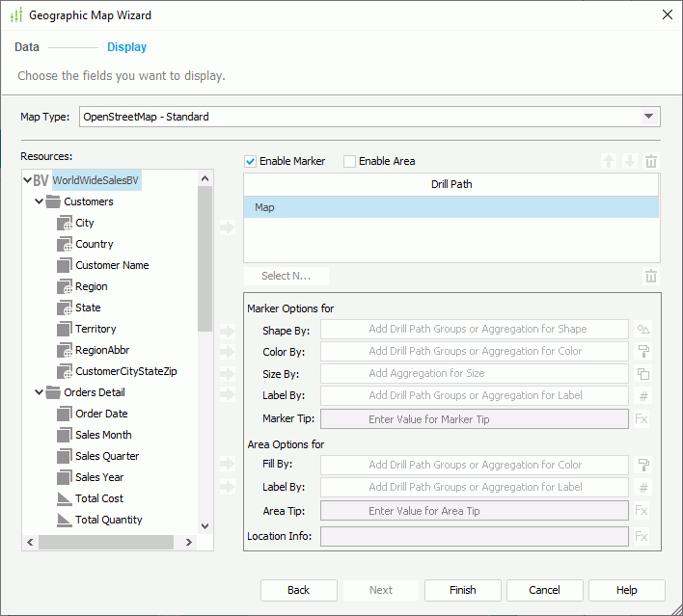Click the Finish button
The width and height of the screenshot is (683, 616).
[x=463, y=590]
